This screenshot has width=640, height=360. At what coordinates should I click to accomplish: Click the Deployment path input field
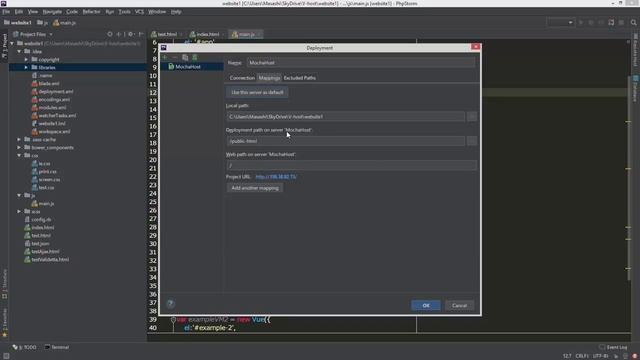[345, 141]
